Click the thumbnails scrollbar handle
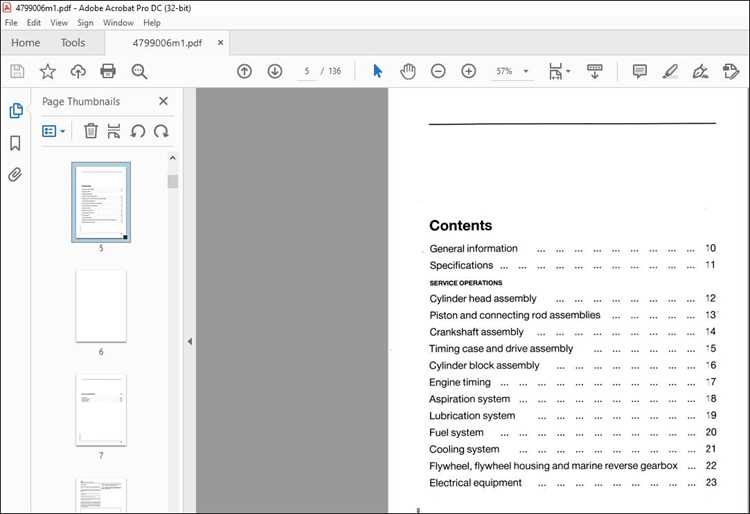The image size is (750, 514). [173, 182]
